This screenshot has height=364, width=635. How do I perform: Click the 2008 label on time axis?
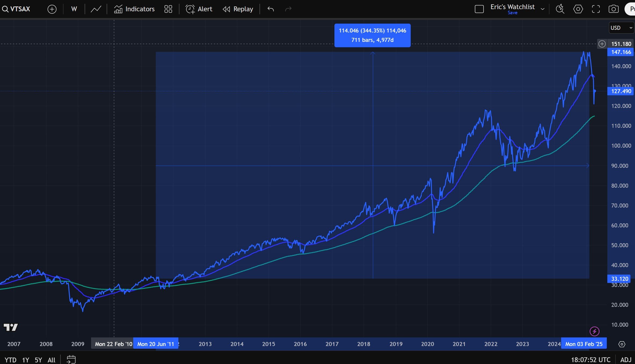click(46, 344)
